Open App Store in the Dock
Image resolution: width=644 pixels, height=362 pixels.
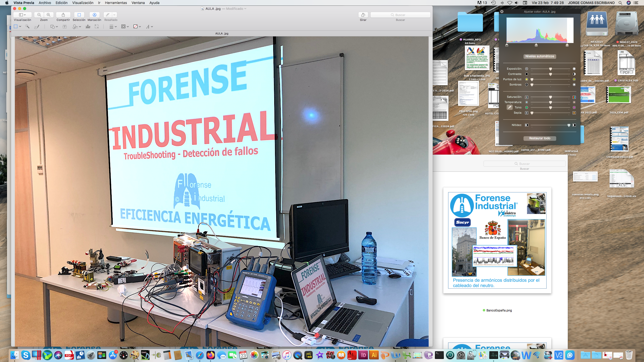tap(113, 355)
